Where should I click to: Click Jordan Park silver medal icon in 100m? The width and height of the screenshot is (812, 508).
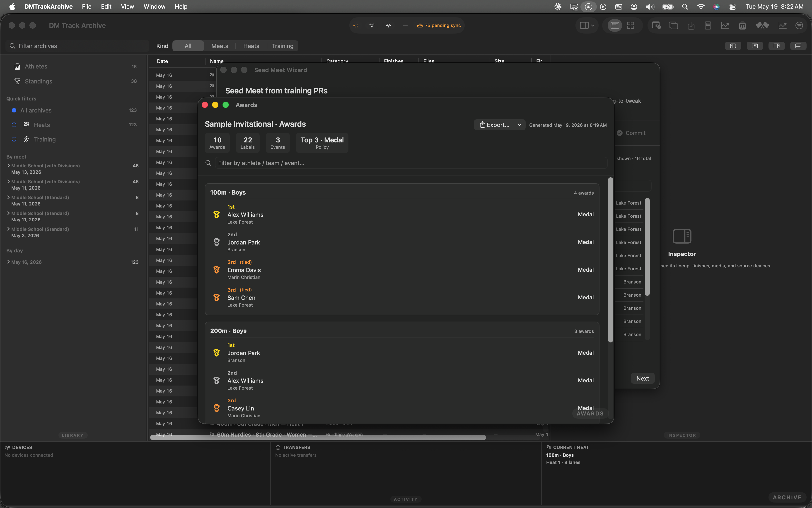pos(216,242)
